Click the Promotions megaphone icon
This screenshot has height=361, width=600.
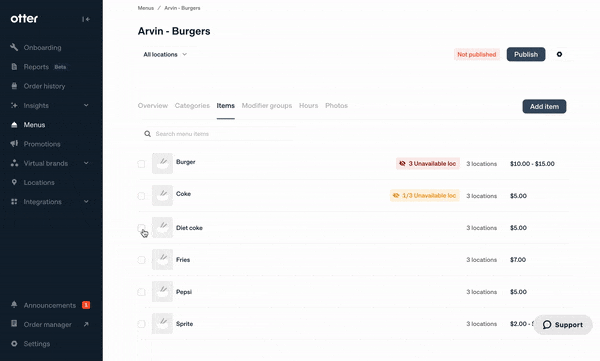(x=14, y=144)
